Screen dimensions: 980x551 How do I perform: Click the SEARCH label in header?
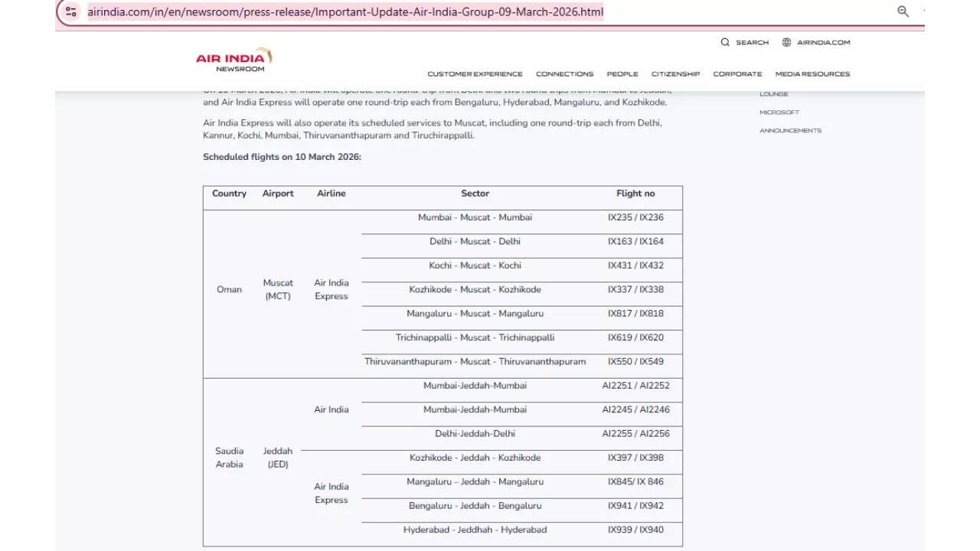[752, 43]
